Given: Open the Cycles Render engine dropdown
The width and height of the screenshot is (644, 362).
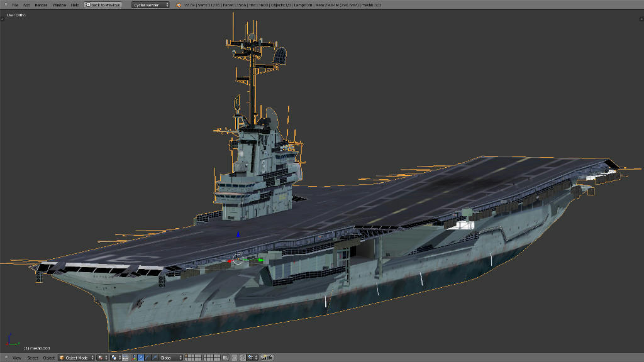Looking at the screenshot, I should tap(150, 5).
